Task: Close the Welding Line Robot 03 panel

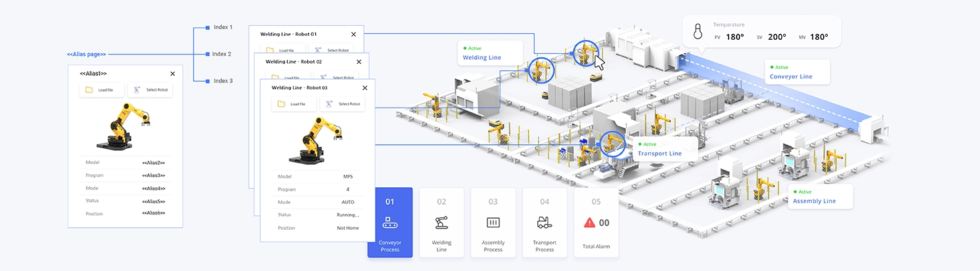Action: (364, 88)
